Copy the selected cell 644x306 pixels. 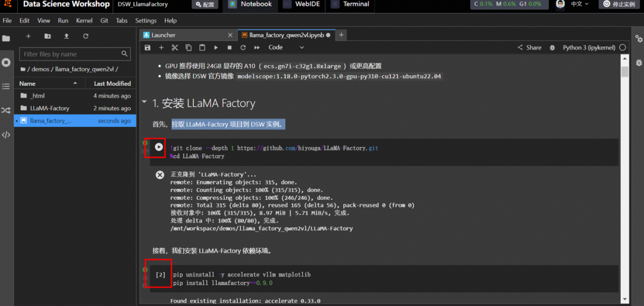(x=188, y=48)
